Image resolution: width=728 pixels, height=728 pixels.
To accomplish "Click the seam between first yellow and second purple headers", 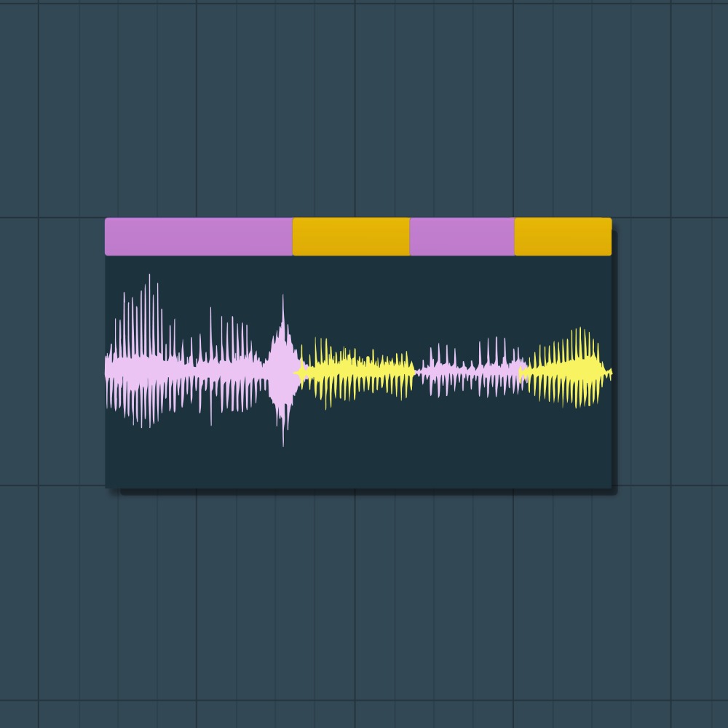I will tap(410, 237).
